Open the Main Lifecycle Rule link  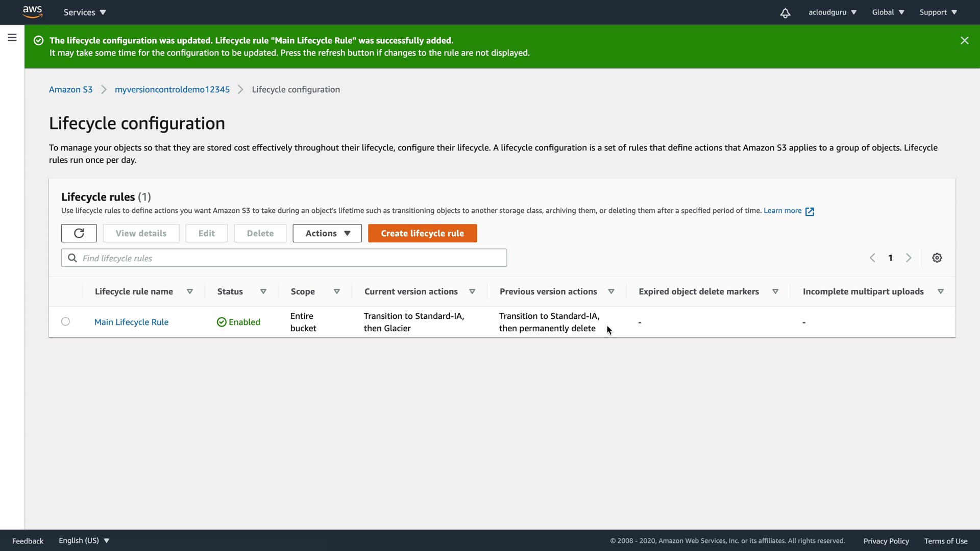coord(131,322)
